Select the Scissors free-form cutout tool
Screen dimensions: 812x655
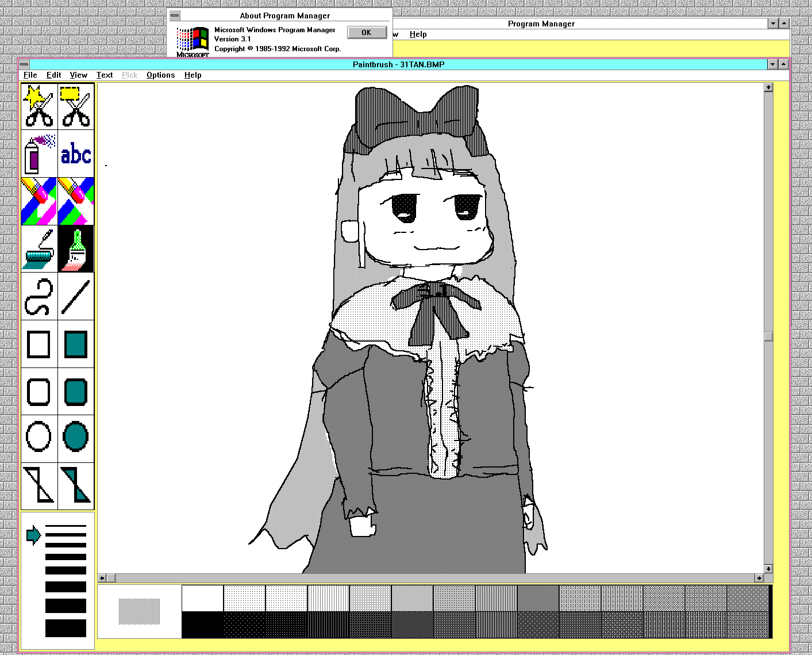point(39,106)
